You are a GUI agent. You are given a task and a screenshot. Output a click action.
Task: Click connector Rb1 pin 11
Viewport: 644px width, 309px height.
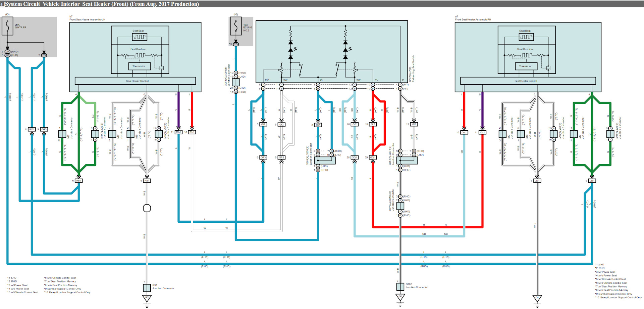[178, 132]
